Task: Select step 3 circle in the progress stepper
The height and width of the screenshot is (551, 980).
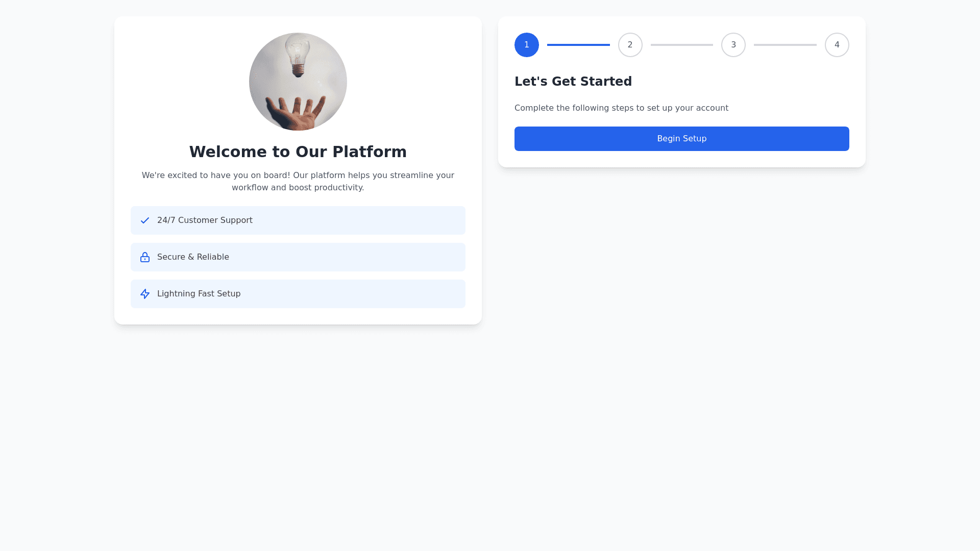Action: [733, 45]
